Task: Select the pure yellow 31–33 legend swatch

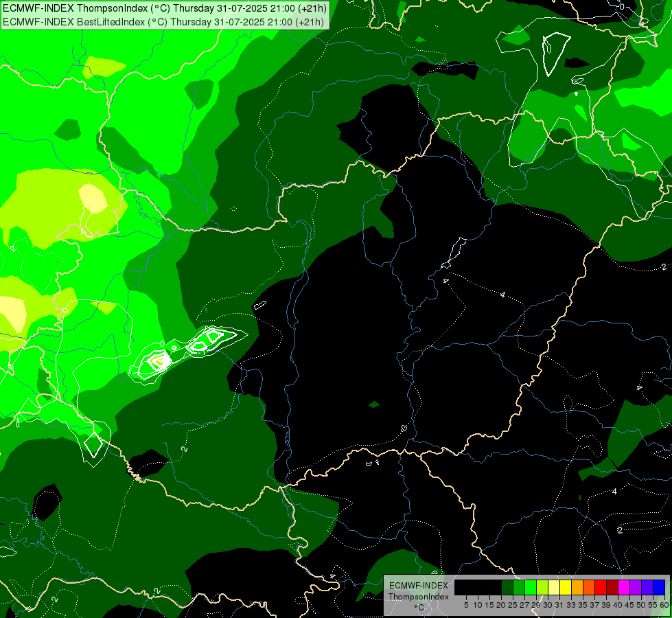Action: [566, 588]
